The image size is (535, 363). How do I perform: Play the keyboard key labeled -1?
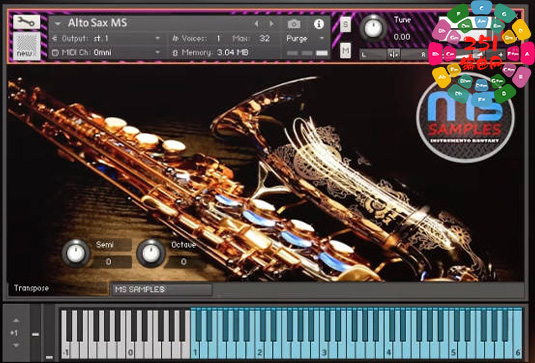[65, 351]
